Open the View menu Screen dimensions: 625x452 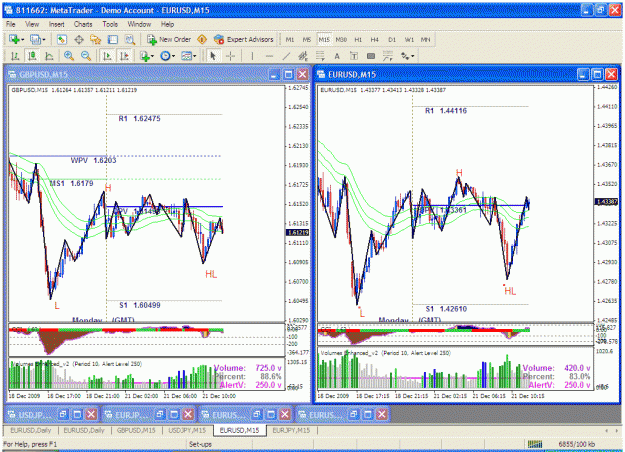tap(32, 24)
